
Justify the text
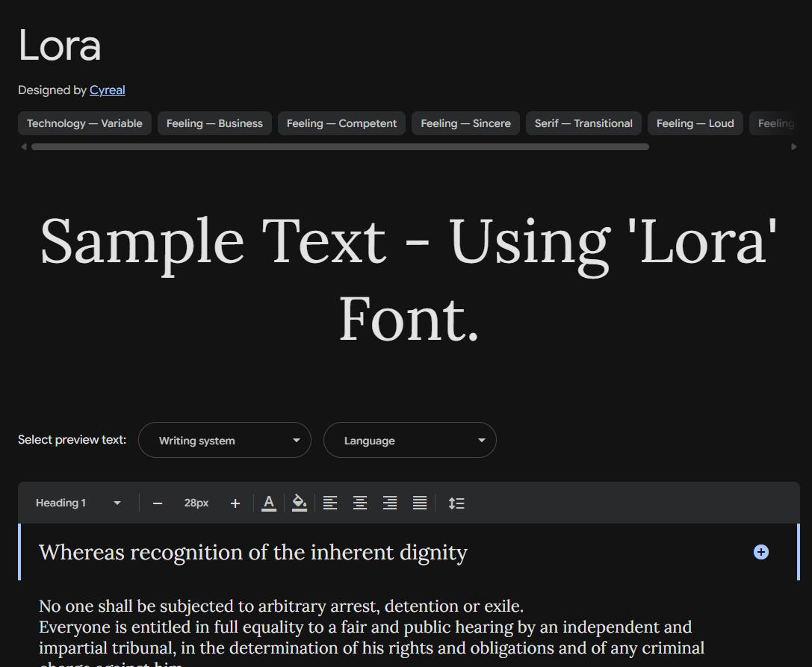pyautogui.click(x=420, y=503)
